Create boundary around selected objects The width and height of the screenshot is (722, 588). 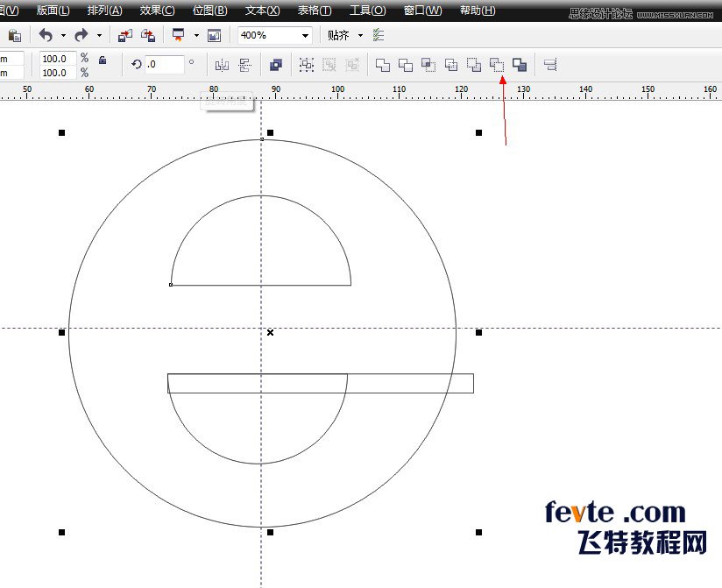(521, 65)
